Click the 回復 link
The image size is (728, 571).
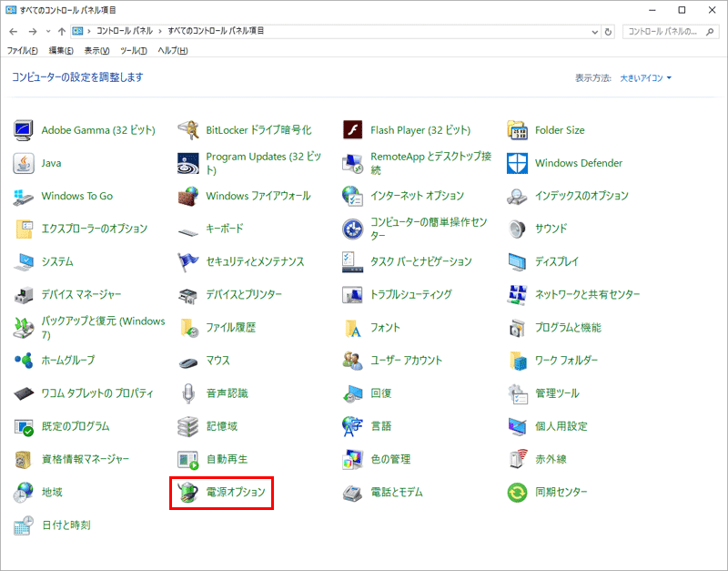[381, 393]
